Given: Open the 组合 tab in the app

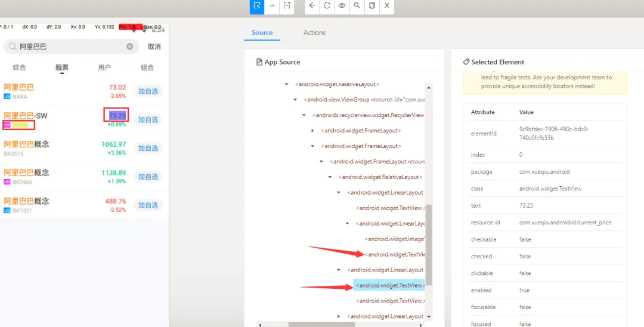Looking at the screenshot, I should coord(147,68).
